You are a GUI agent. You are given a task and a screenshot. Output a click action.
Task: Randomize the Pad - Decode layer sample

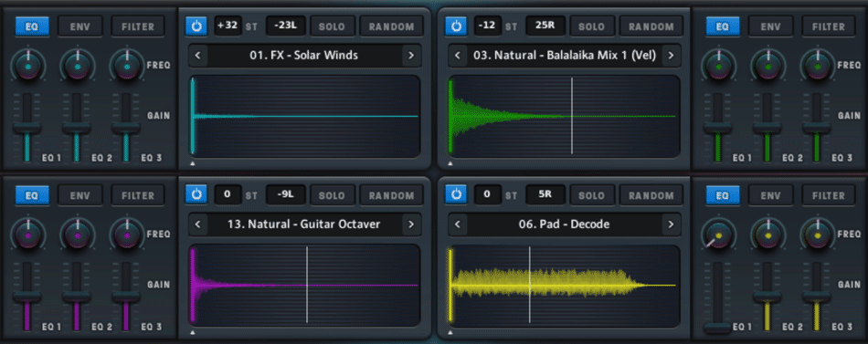651,195
